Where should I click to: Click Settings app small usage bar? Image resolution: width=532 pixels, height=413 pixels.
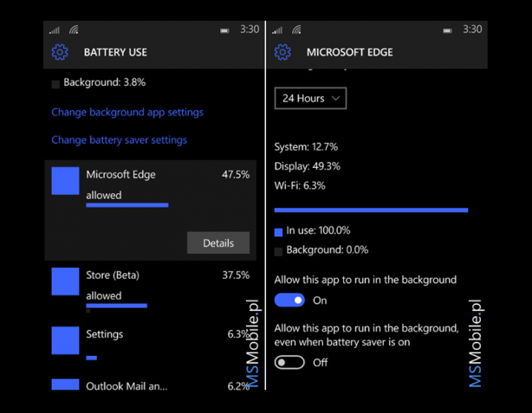click(x=92, y=358)
